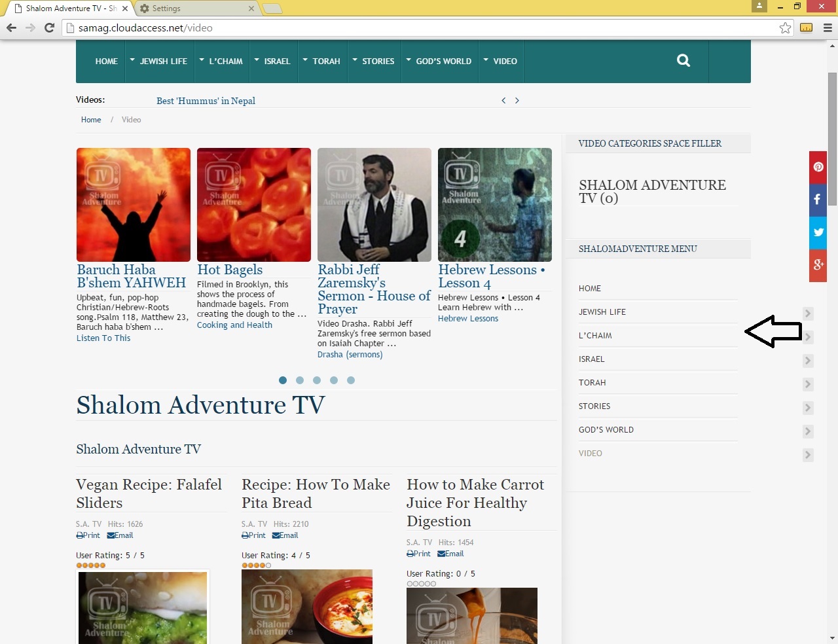Viewport: 838px width, 644px height.
Task: Open Hebrew Lessons Lesson 4 thumbnail
Action: pyautogui.click(x=495, y=205)
